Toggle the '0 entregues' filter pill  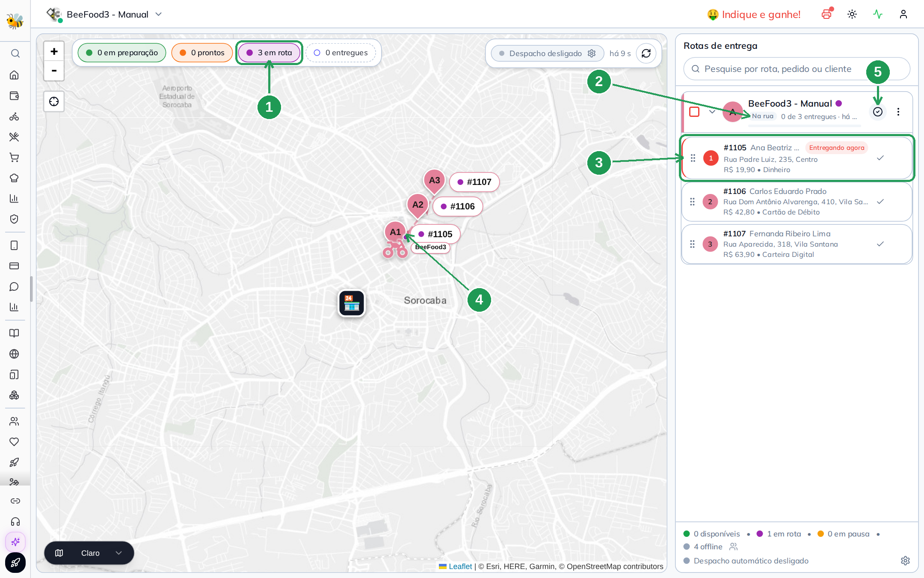pos(341,53)
